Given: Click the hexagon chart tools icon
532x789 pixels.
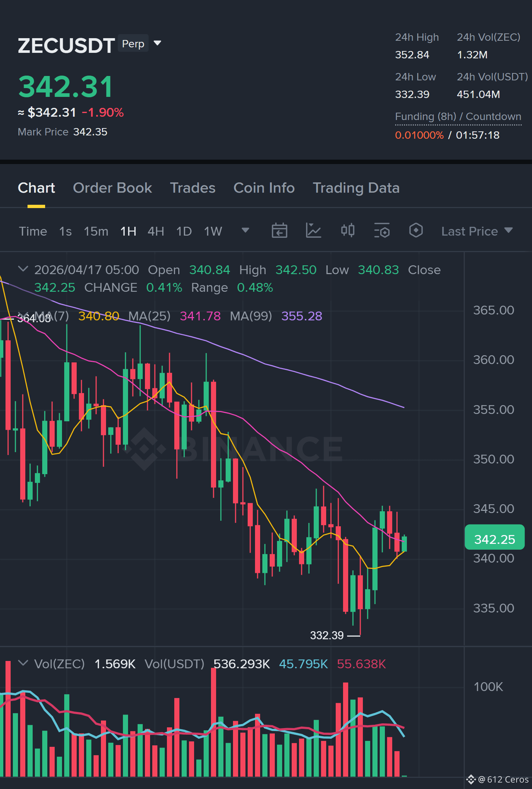Looking at the screenshot, I should click(x=416, y=231).
